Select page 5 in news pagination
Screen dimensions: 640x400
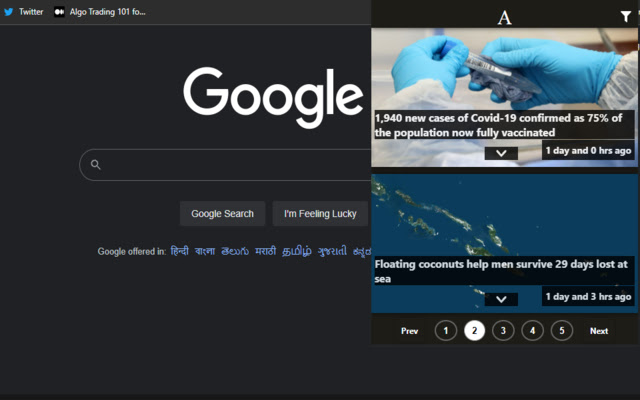[x=562, y=331]
